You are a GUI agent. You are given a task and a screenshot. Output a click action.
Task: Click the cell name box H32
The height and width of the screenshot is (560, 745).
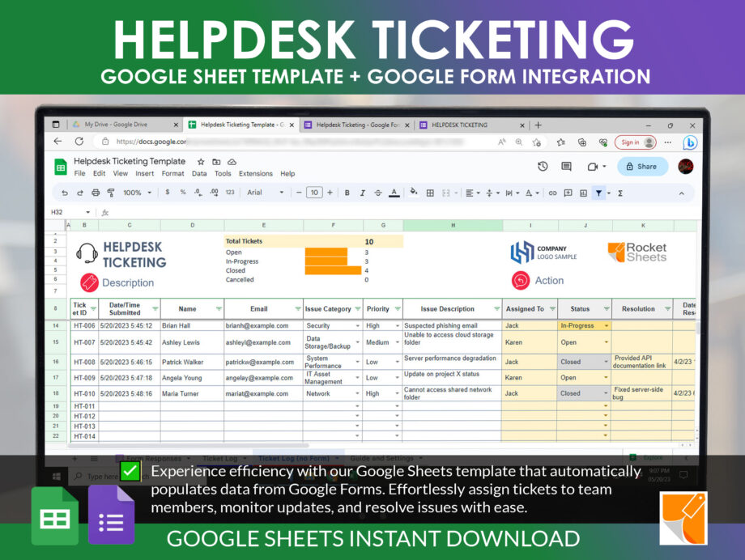point(70,212)
